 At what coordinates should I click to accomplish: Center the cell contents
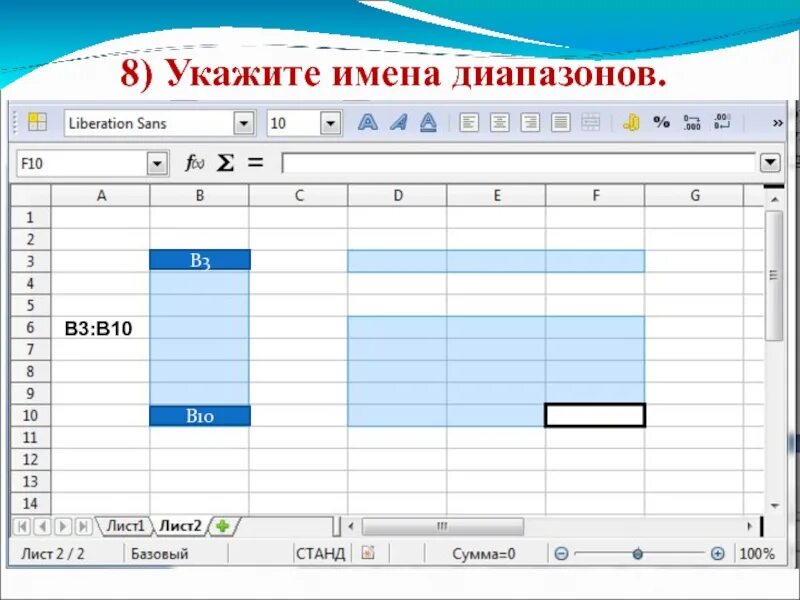[498, 122]
